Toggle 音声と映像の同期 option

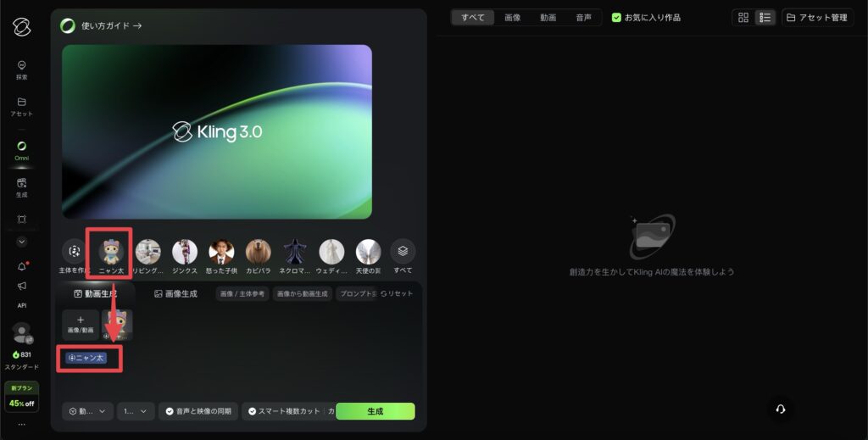[x=198, y=411]
